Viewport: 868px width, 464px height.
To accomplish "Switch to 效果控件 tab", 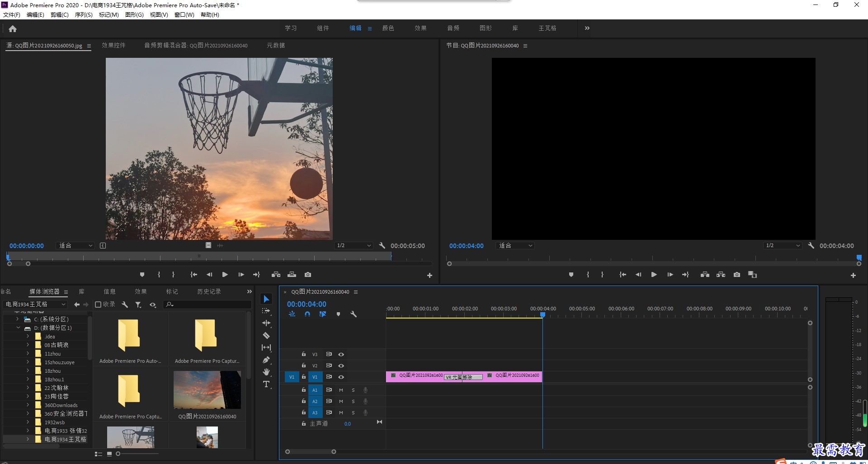I will pyautogui.click(x=113, y=45).
